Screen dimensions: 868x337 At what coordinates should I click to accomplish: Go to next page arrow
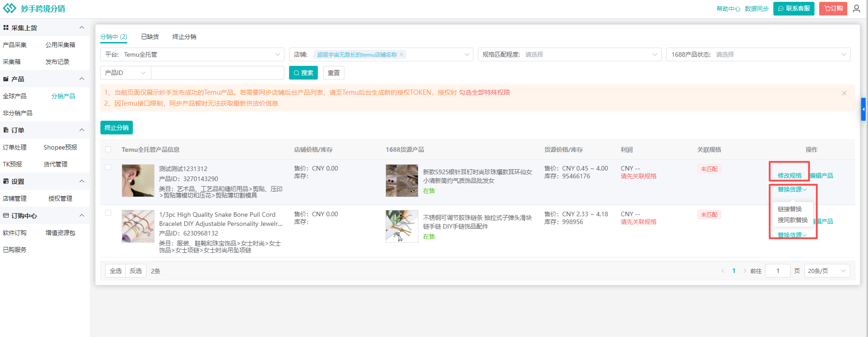pos(745,271)
